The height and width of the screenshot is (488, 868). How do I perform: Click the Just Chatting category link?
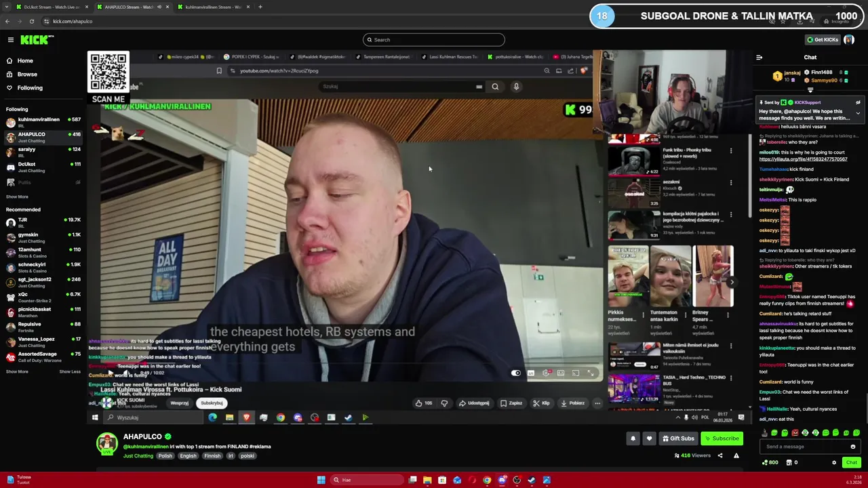coord(138,456)
